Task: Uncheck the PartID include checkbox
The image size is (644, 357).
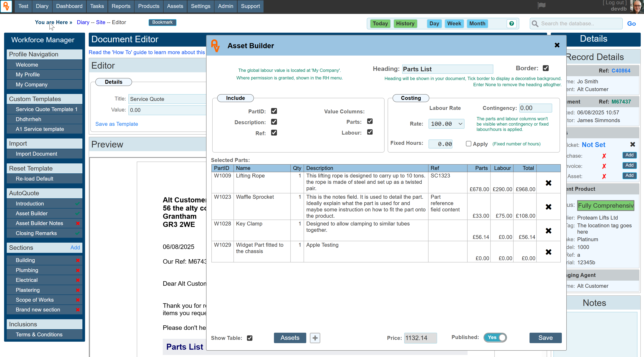Action: (274, 111)
